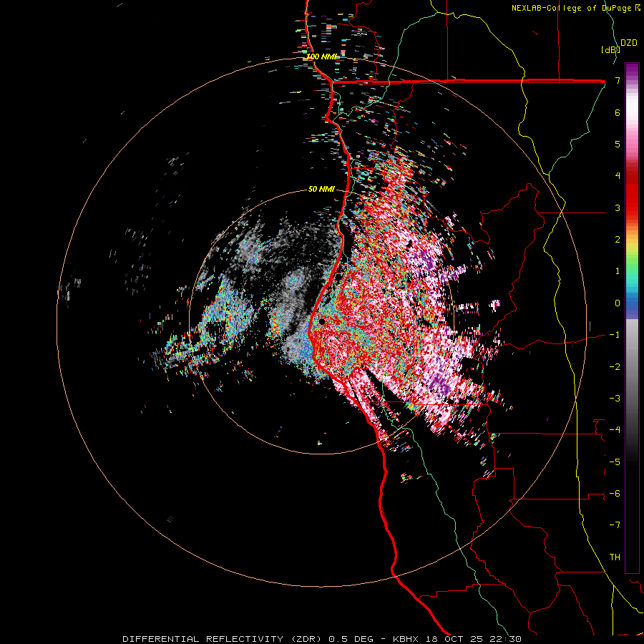Click the 50 NMI range ring label

tap(321, 189)
